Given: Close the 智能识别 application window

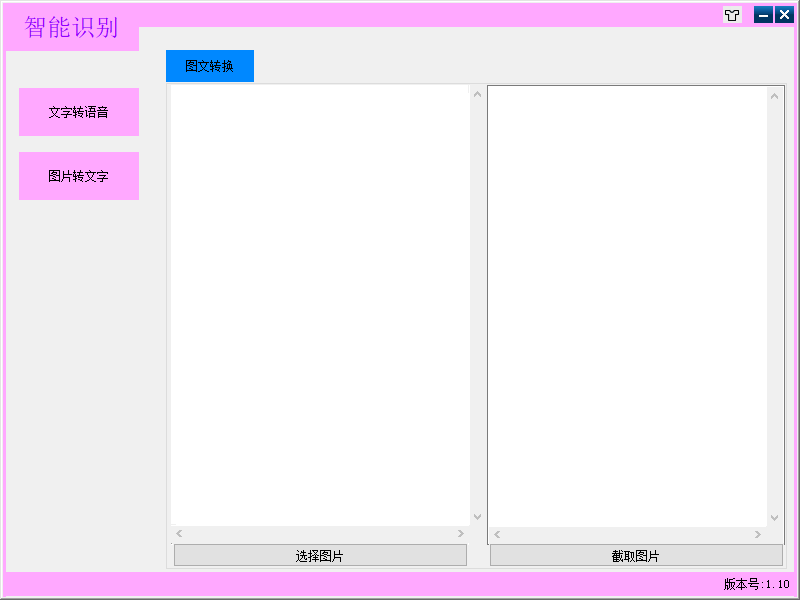Looking at the screenshot, I should click(784, 15).
